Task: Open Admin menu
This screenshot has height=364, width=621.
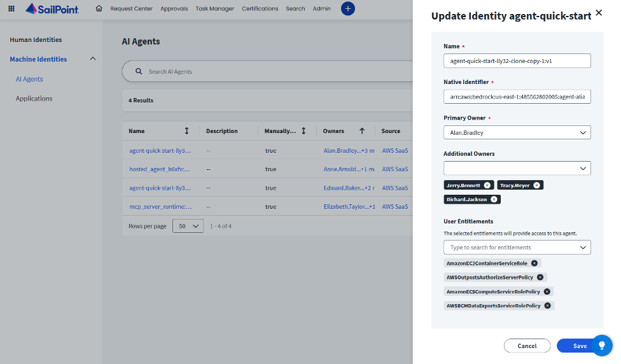Action: click(321, 8)
